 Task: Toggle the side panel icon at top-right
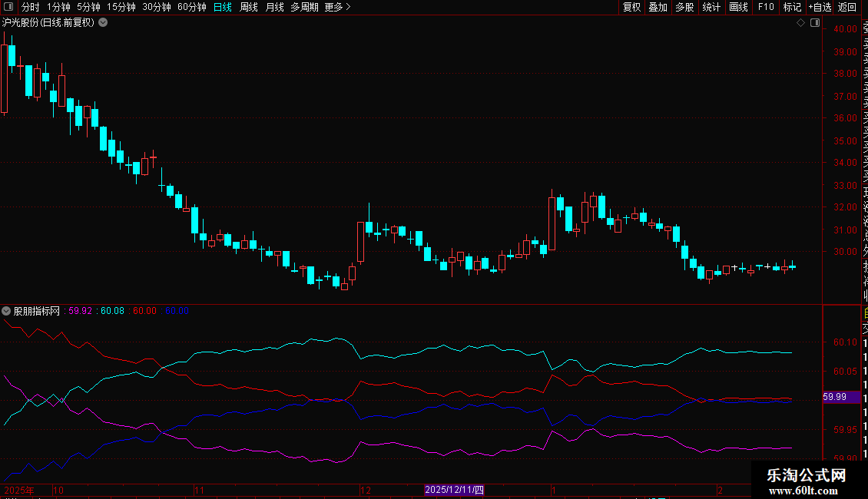pos(815,23)
